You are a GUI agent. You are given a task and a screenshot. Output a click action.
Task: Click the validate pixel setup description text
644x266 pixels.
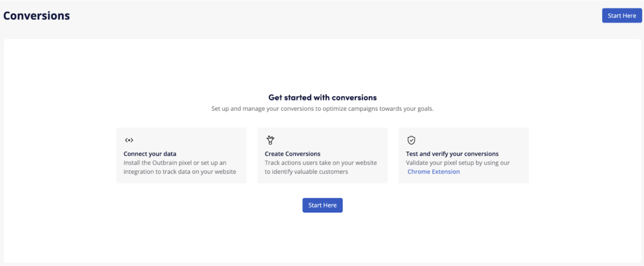click(458, 163)
